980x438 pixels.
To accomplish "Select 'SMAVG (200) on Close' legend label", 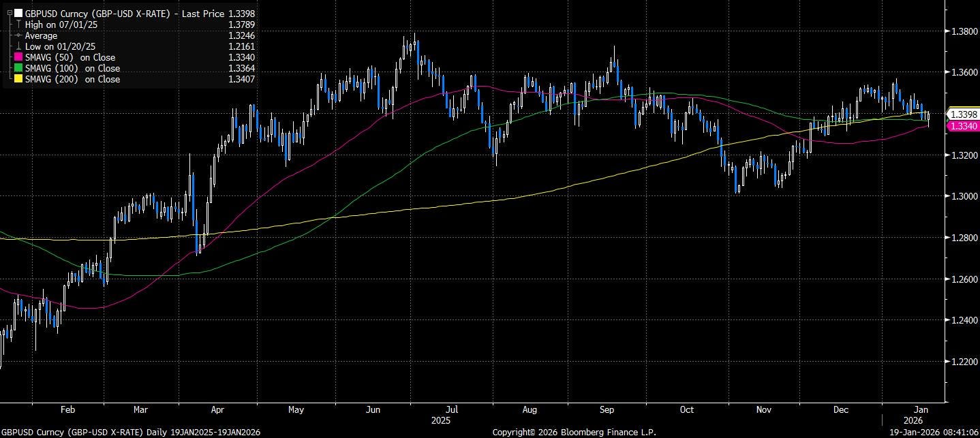I will point(72,79).
